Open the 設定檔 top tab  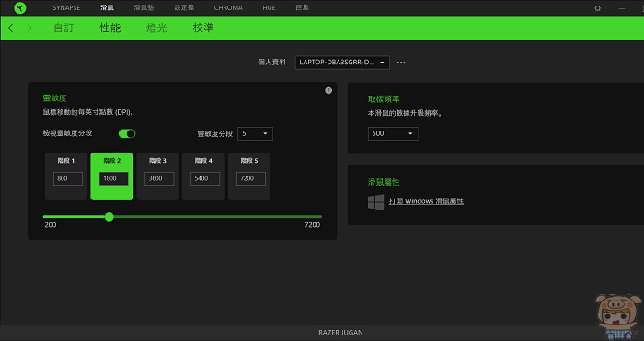point(184,7)
